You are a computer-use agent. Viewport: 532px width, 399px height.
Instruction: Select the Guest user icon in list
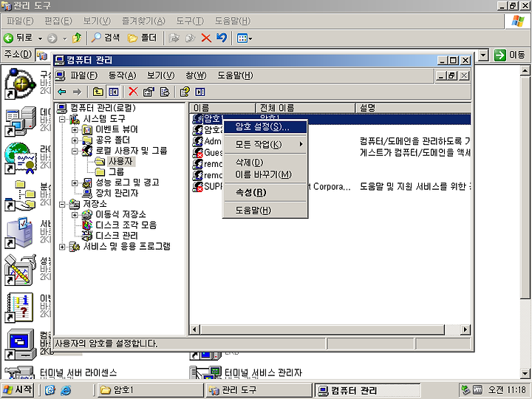point(197,152)
